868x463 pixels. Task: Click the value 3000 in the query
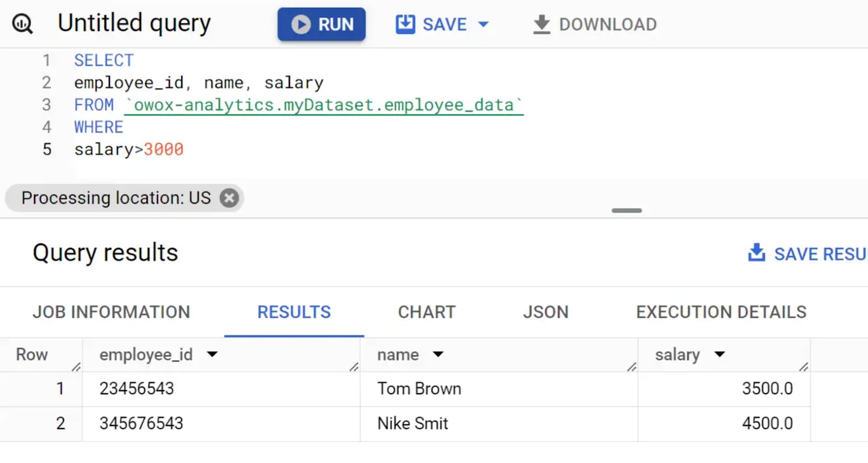(x=163, y=149)
